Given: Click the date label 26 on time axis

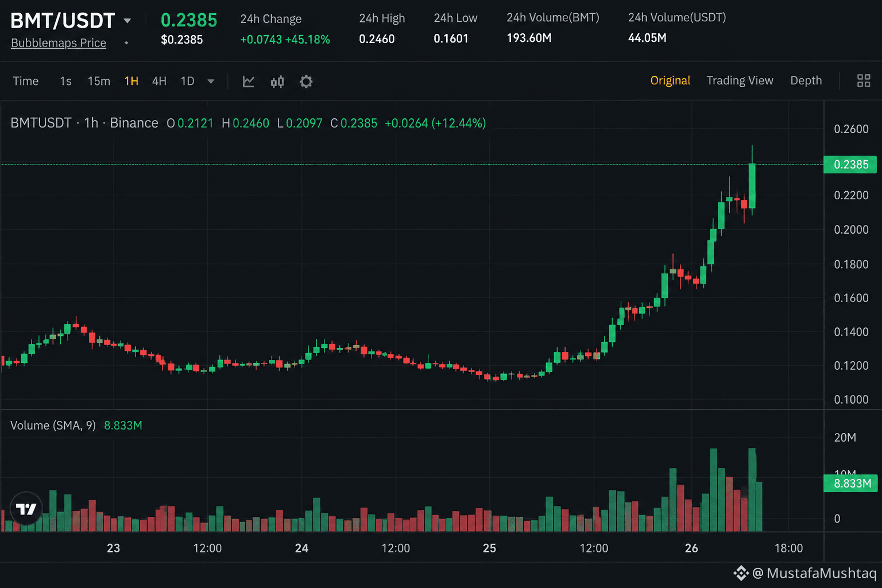Looking at the screenshot, I should [x=691, y=548].
